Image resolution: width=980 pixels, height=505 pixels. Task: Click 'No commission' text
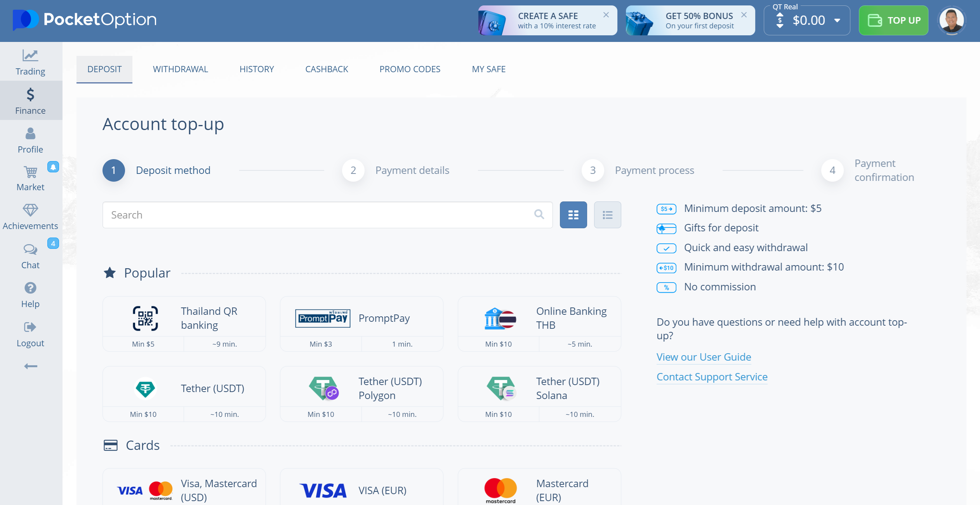point(720,287)
